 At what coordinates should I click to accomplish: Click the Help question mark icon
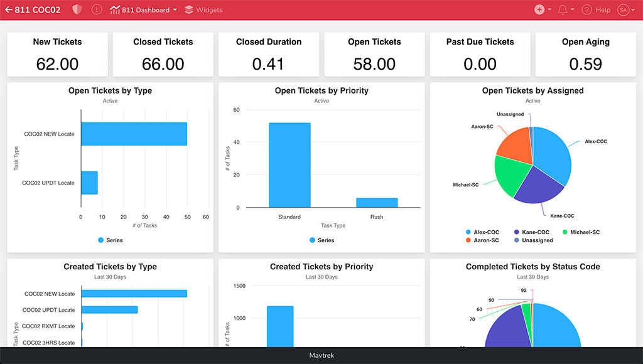pos(586,10)
